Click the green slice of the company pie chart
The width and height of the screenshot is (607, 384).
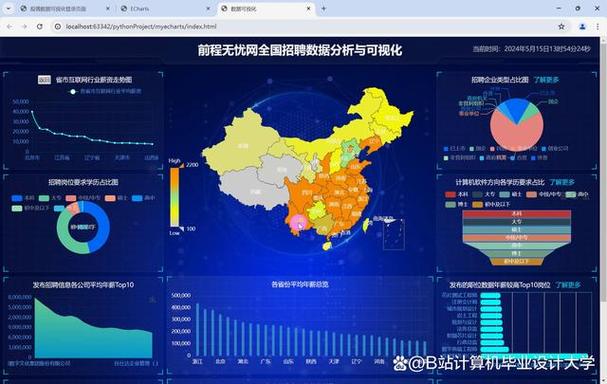point(531,111)
